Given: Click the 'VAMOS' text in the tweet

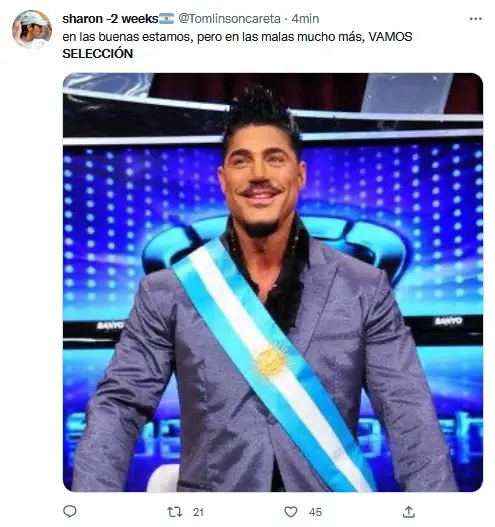Looking at the screenshot, I should pyautogui.click(x=390, y=37).
